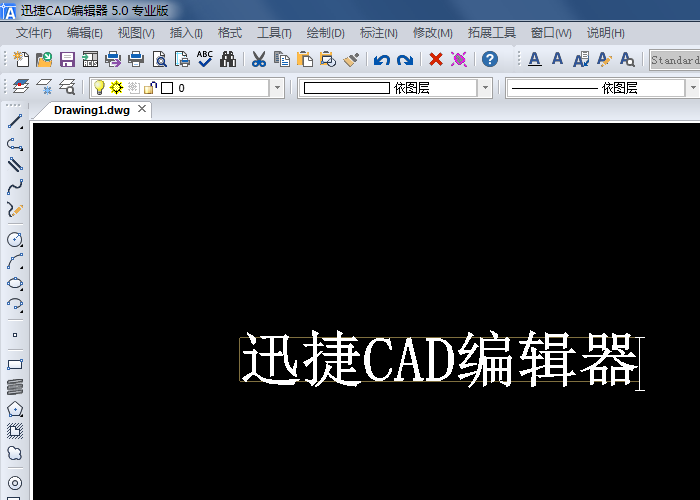This screenshot has width=700, height=500.
Task: Toggle layer 0 light bulb on/off
Action: [x=99, y=88]
